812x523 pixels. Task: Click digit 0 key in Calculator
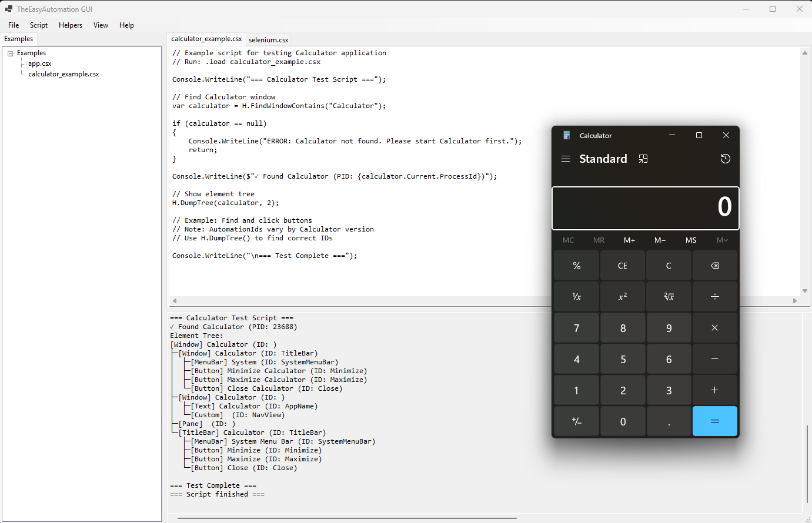click(x=623, y=421)
